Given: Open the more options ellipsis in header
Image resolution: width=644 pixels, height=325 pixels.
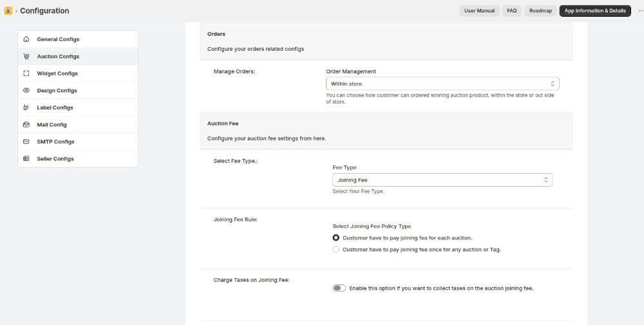Looking at the screenshot, I should coord(641,11).
